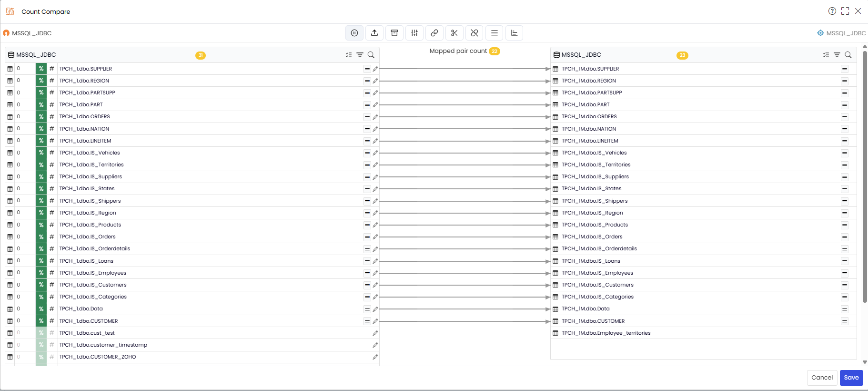868x391 pixels.
Task: Click the bar chart toolbar icon
Action: 515,33
